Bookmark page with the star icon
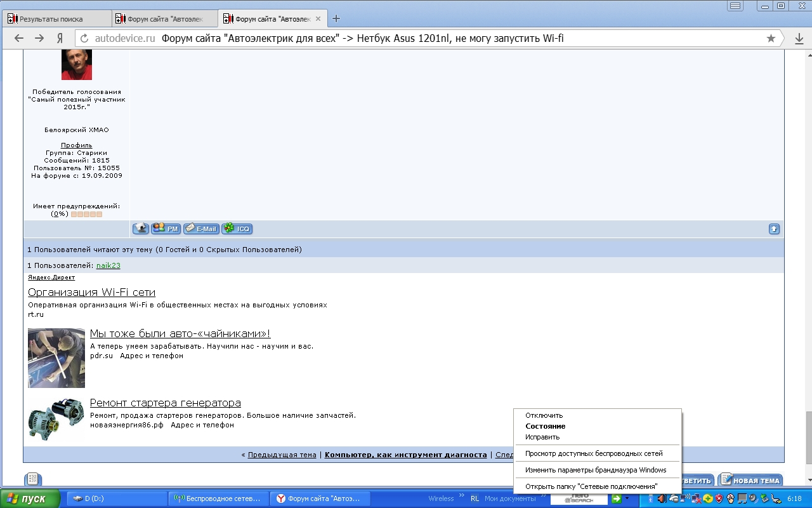The height and width of the screenshot is (508, 812). (771, 39)
